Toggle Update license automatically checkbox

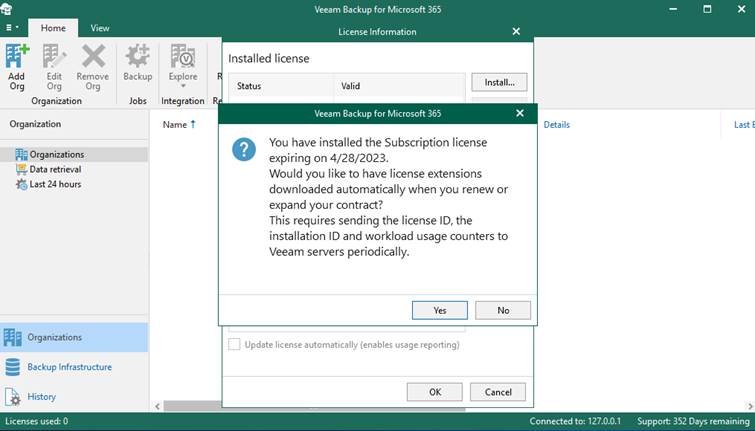[234, 344]
